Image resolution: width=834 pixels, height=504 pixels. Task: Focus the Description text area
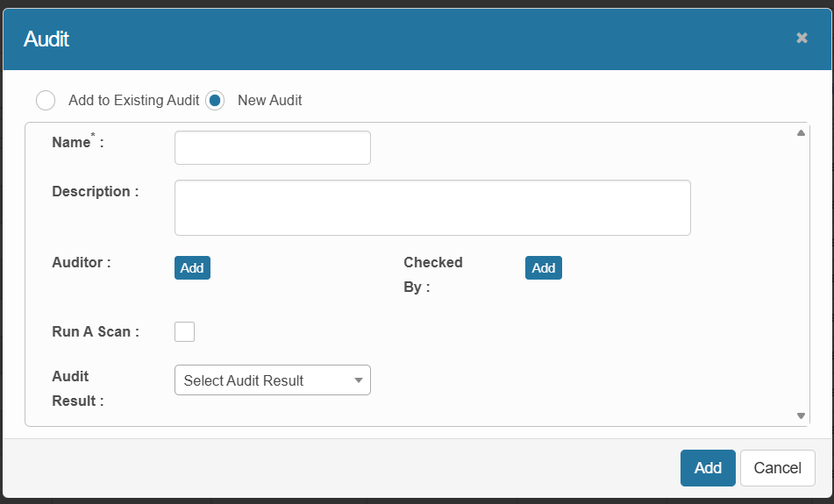(431, 208)
